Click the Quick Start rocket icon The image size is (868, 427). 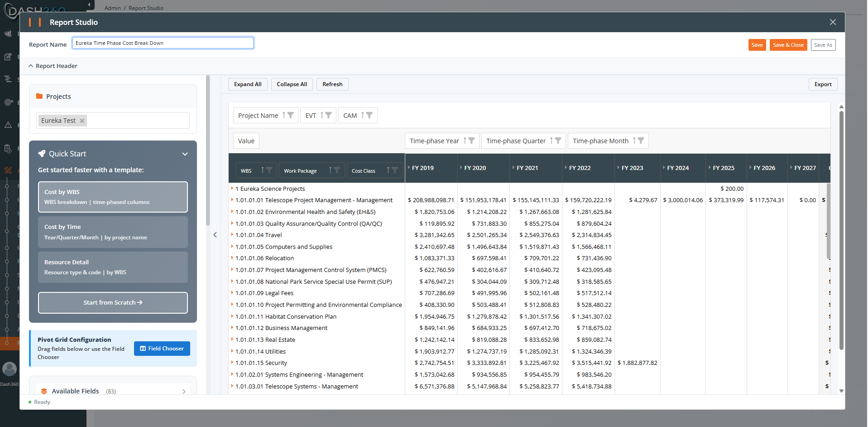pos(42,154)
